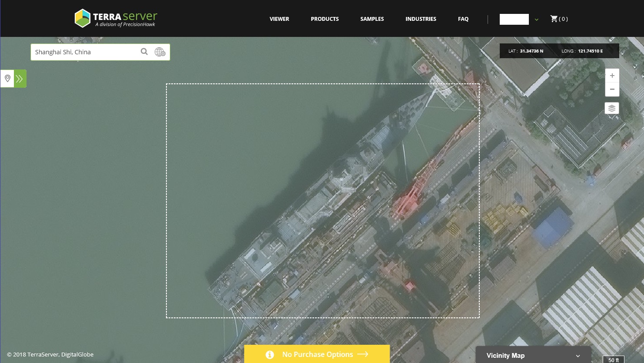644x363 pixels.
Task: Open the globe coordinate search icon
Action: tap(160, 52)
